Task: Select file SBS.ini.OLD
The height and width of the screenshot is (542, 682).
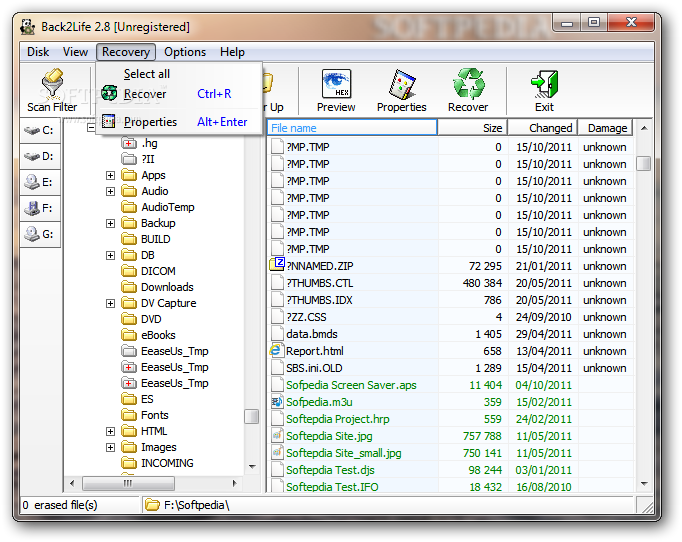Action: (314, 368)
